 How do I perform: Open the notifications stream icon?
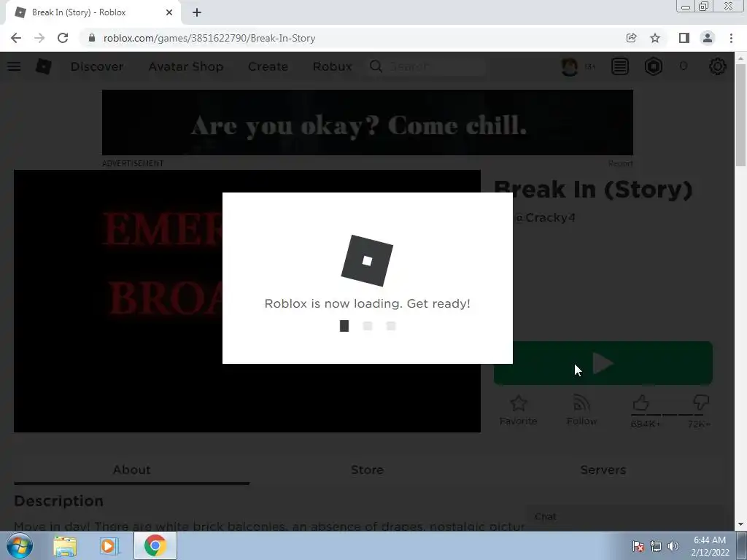pos(620,66)
